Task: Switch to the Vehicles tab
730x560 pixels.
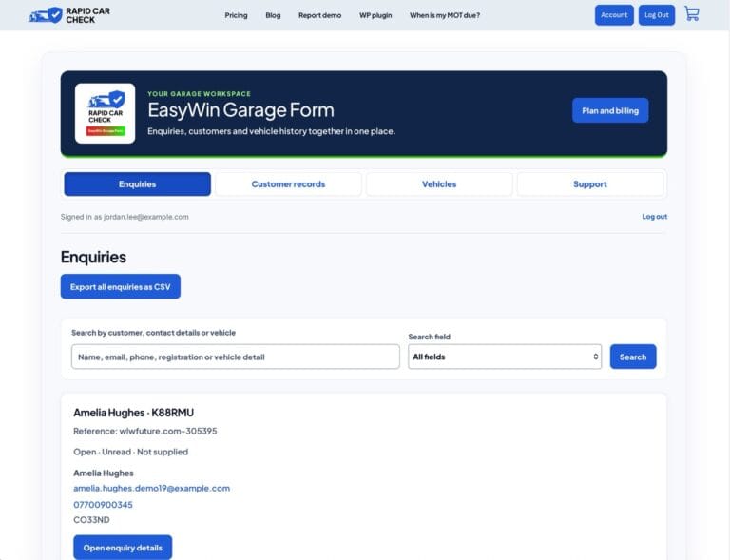Action: tap(439, 184)
